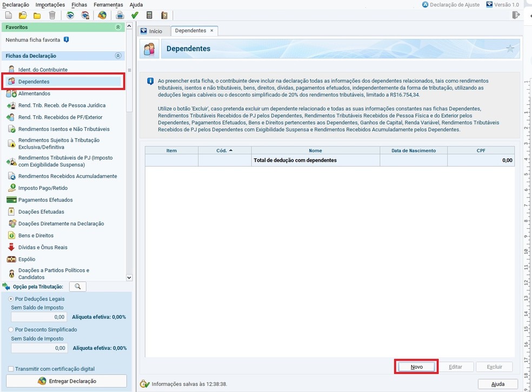
Task: Open Rendimentos Isentos e Não Tributáveis
Action: 64,129
